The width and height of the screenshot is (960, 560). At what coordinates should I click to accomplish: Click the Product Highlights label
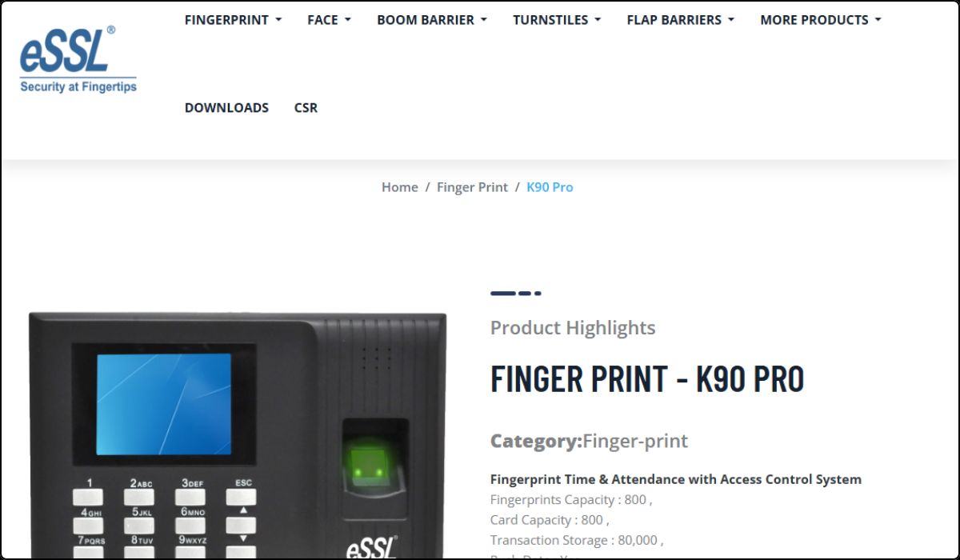573,328
